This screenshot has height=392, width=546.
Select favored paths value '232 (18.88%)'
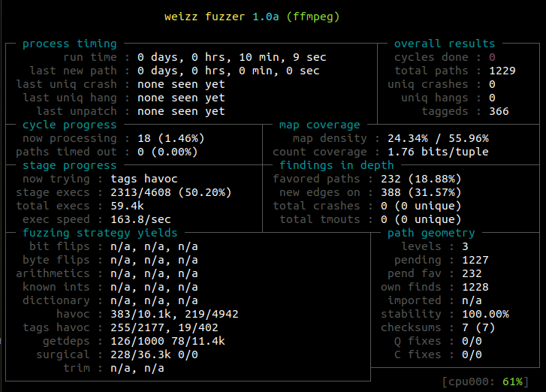(x=421, y=179)
